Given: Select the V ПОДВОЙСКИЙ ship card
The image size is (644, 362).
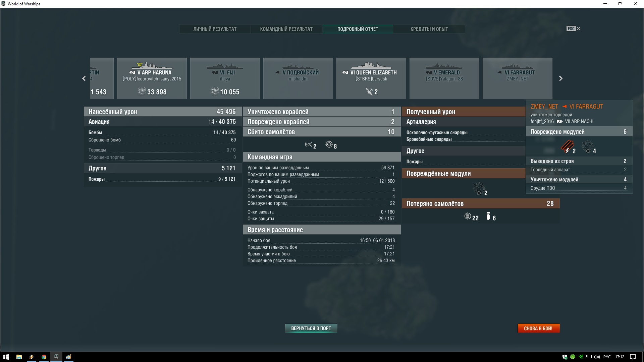Looking at the screenshot, I should pos(298,78).
